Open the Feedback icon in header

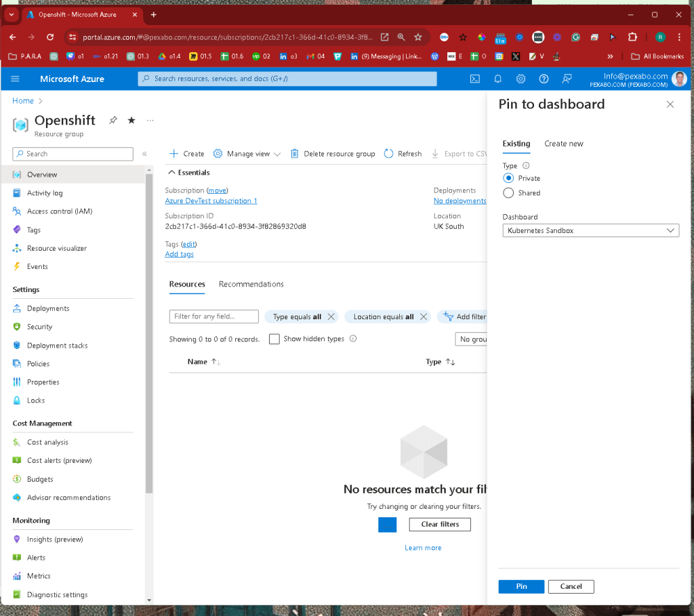coord(567,79)
